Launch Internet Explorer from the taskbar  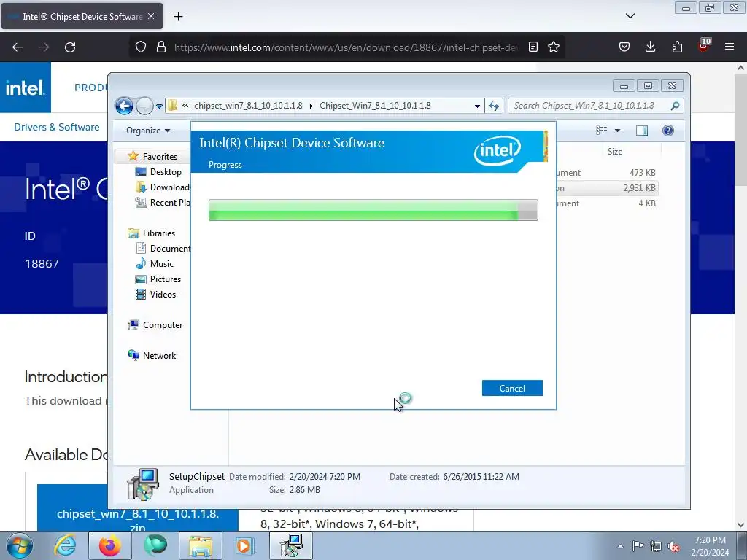click(65, 545)
